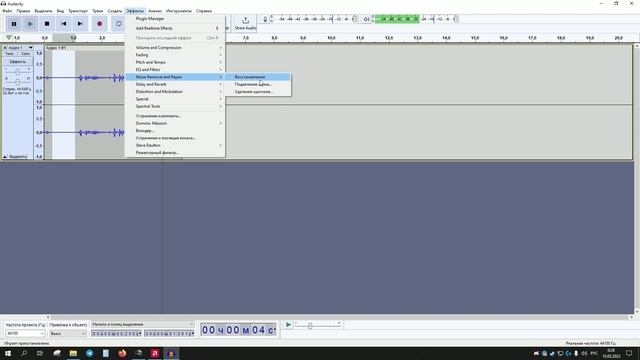Click the green timeline options triangle icon
Image resolution: width=640 pixels, height=360 pixels.
8,38
